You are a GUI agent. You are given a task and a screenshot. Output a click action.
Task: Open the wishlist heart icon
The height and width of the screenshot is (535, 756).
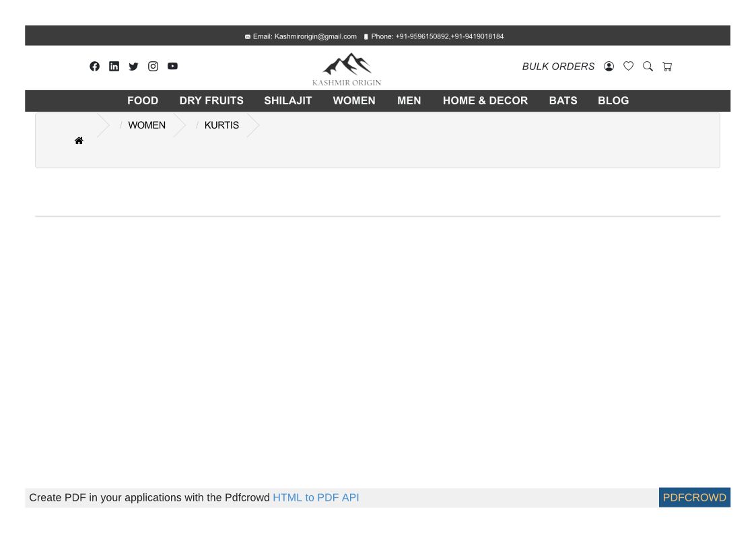point(628,66)
